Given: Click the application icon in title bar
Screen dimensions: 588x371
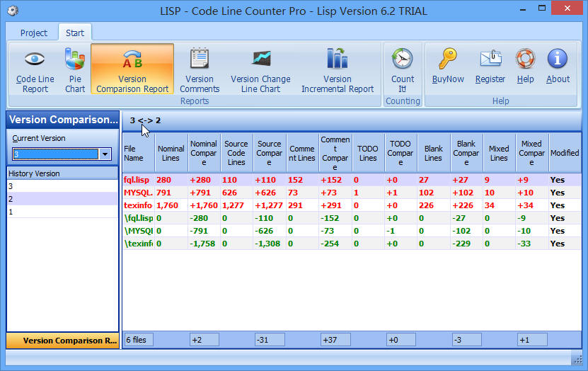Looking at the screenshot, I should [12, 11].
